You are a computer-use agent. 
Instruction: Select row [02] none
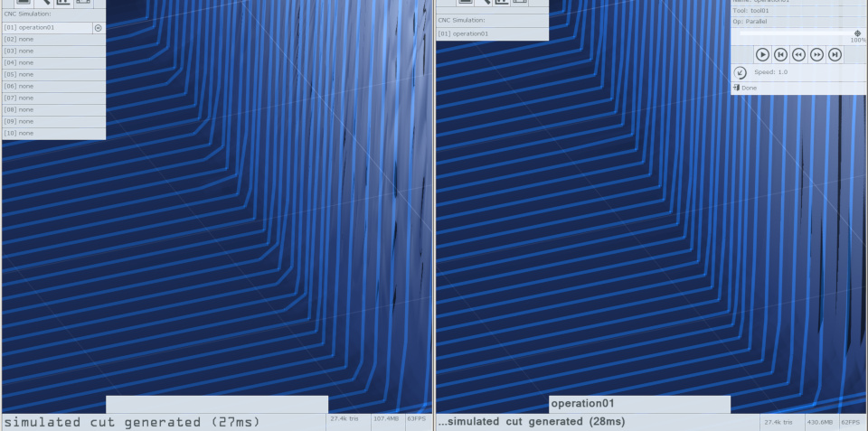pyautogui.click(x=53, y=39)
